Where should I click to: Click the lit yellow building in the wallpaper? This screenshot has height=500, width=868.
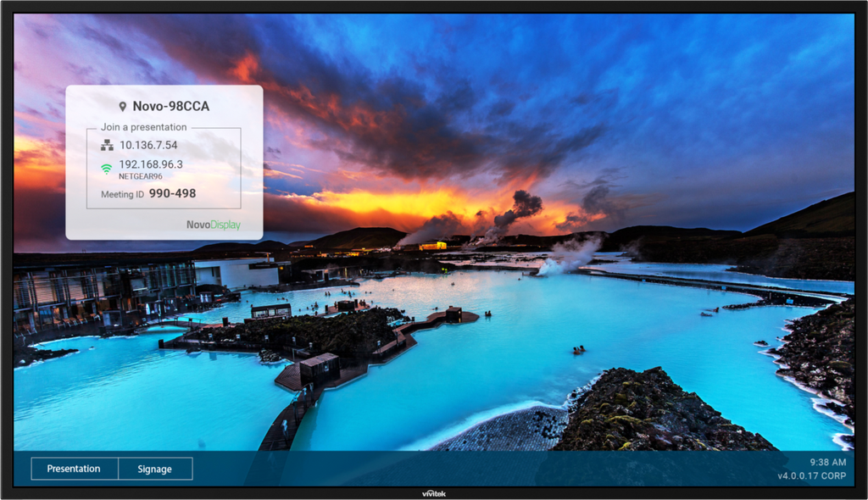coord(433,246)
